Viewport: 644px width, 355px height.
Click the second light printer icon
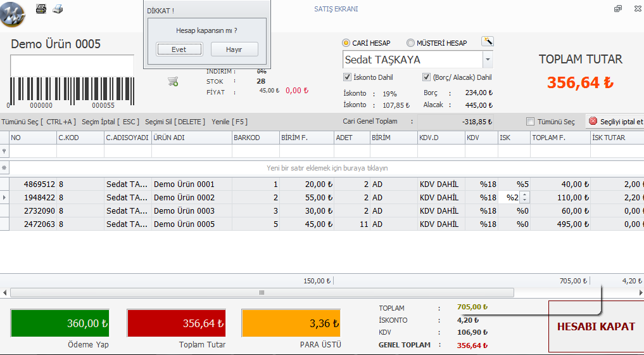58,9
